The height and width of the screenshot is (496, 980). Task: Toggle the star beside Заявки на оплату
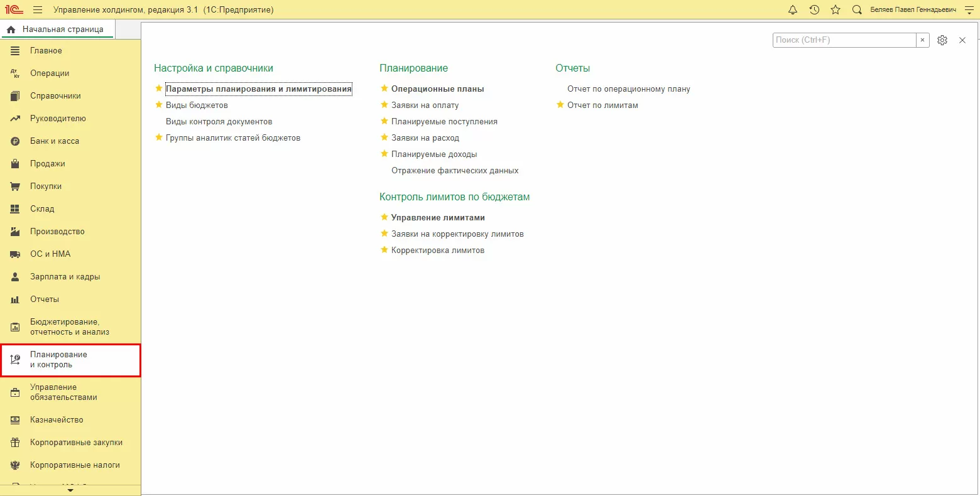pos(384,105)
